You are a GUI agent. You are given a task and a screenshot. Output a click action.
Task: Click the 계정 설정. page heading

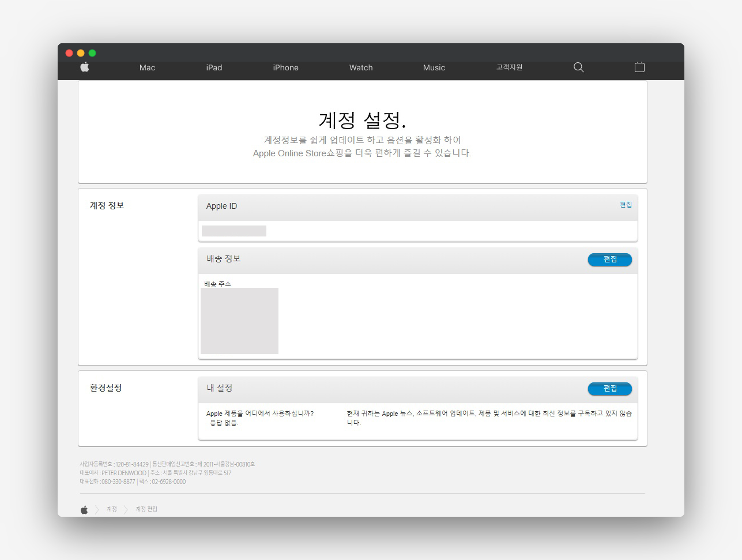[x=362, y=120]
